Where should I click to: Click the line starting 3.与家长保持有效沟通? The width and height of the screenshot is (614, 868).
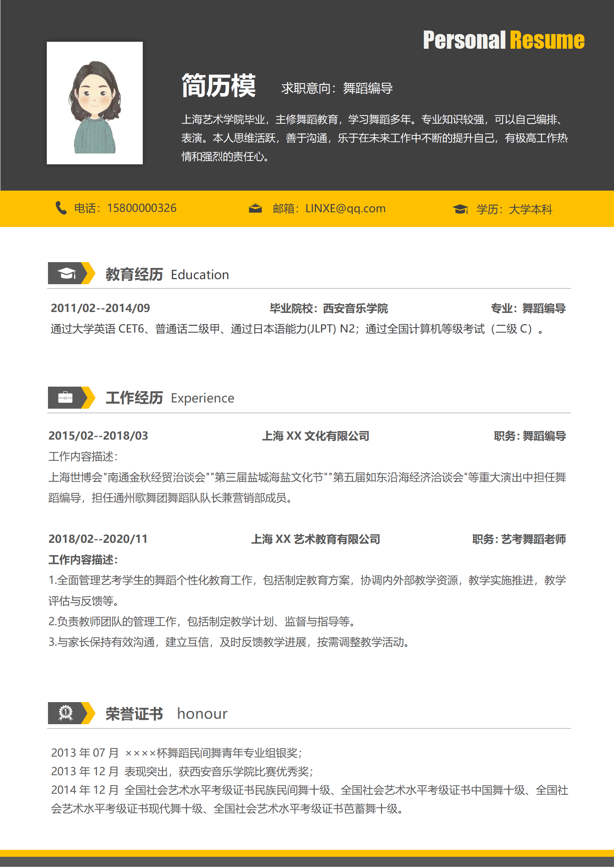pyautogui.click(x=229, y=642)
